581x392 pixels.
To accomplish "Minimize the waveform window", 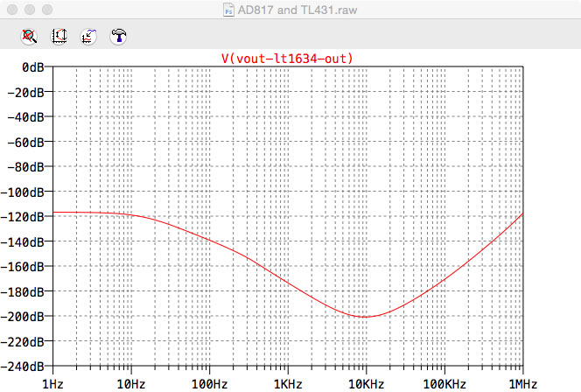I will [x=30, y=10].
